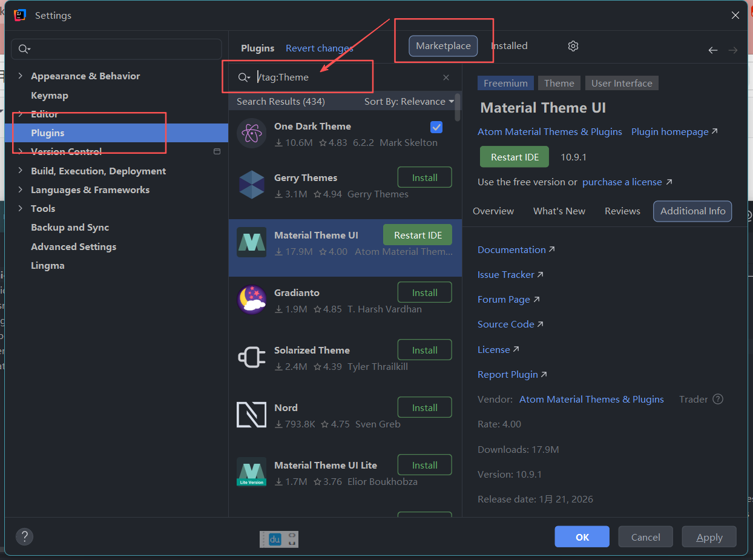Click the Freemium tag
This screenshot has height=560, width=753.
tap(506, 83)
